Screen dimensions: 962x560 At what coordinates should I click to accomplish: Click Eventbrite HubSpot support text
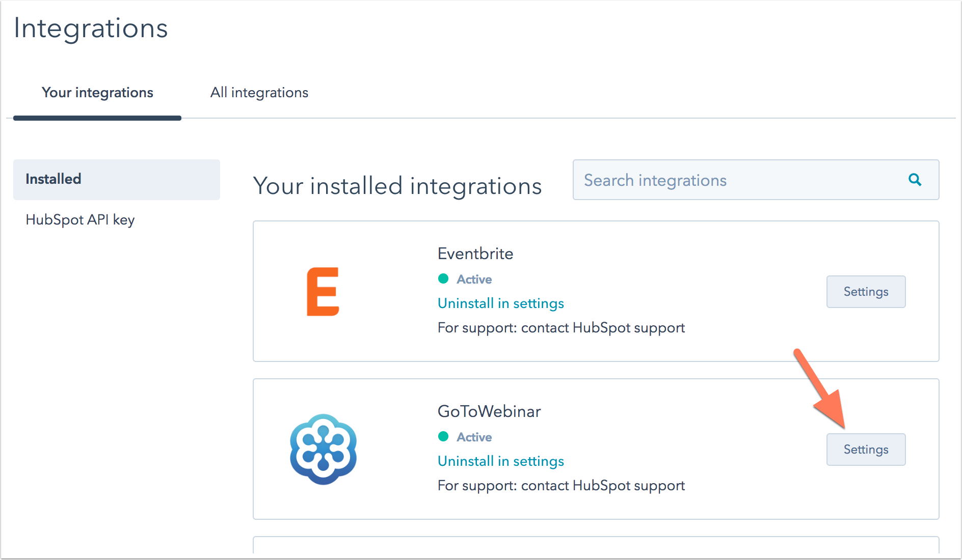[561, 328]
